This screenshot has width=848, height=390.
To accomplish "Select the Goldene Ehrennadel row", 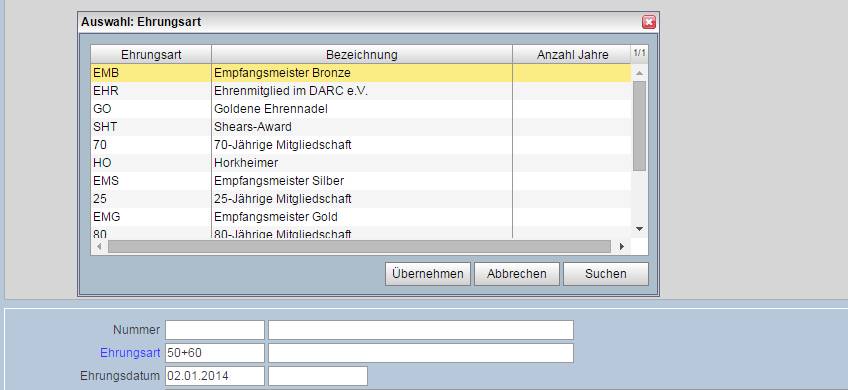I will pyautogui.click(x=361, y=109).
